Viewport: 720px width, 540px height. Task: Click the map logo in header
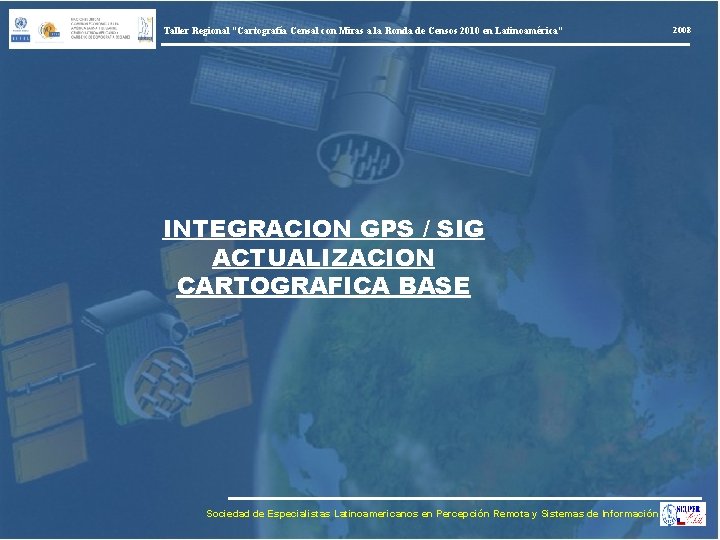(146, 30)
